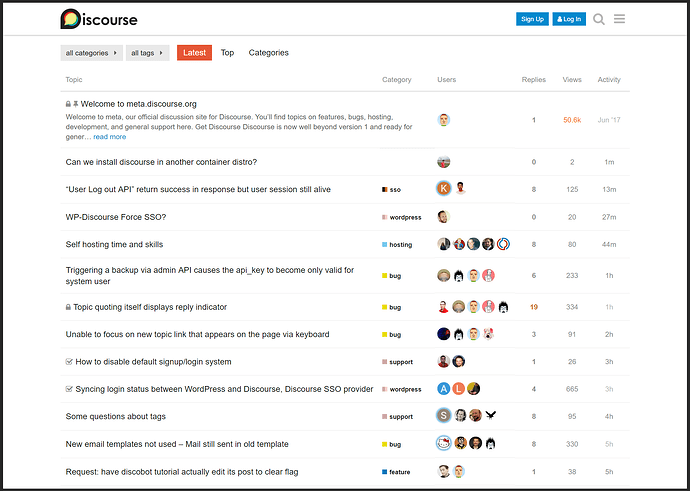Screen dimensions: 690x491
Task: Click the lock icon on Topic quoting itself
Action: click(68, 307)
